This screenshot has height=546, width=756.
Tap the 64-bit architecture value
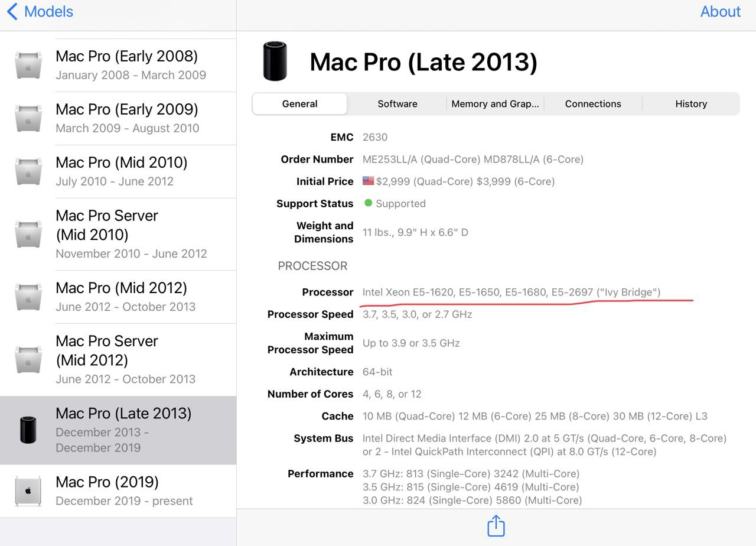coord(377,372)
